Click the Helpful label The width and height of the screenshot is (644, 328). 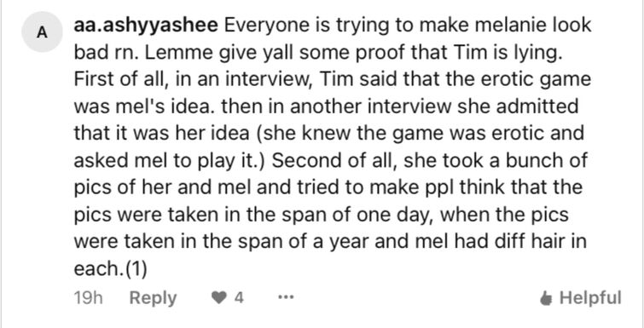pos(590,297)
